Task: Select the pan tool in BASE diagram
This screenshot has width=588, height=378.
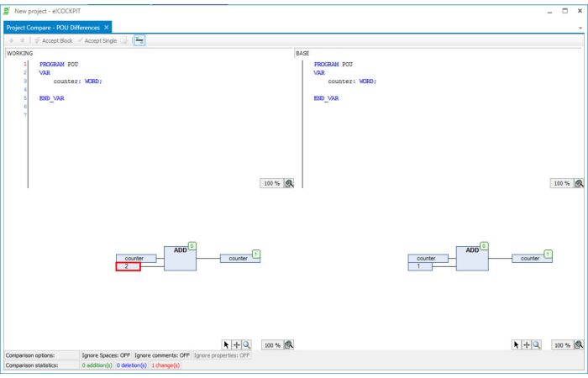Action: 528,344
